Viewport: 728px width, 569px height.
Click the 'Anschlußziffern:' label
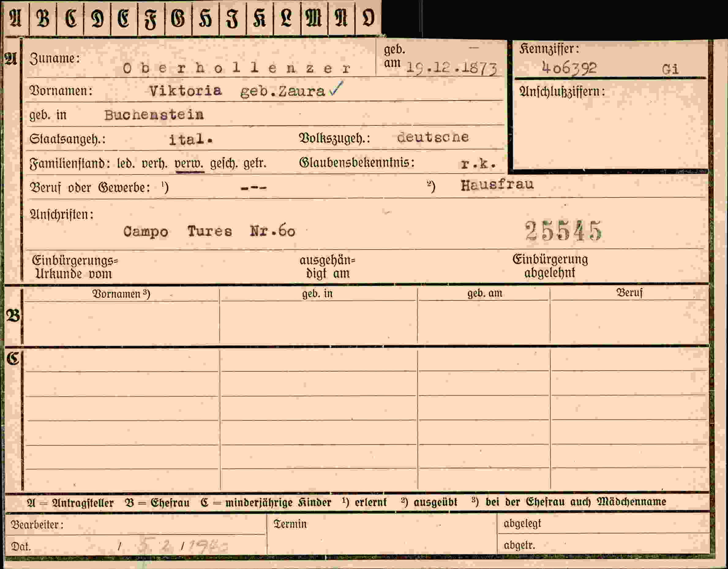(x=562, y=91)
